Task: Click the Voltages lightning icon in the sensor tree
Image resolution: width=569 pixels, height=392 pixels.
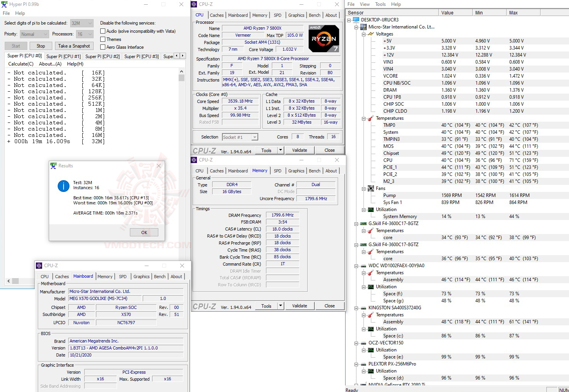Action: tap(371, 34)
